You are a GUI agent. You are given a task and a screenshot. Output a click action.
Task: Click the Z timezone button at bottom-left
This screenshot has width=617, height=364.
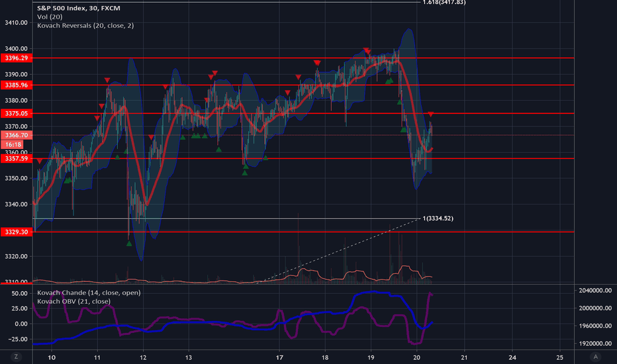point(16,357)
